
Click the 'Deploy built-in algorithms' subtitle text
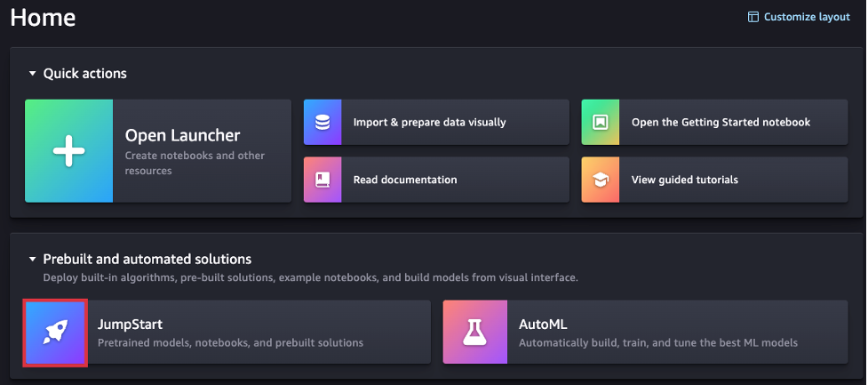point(311,277)
